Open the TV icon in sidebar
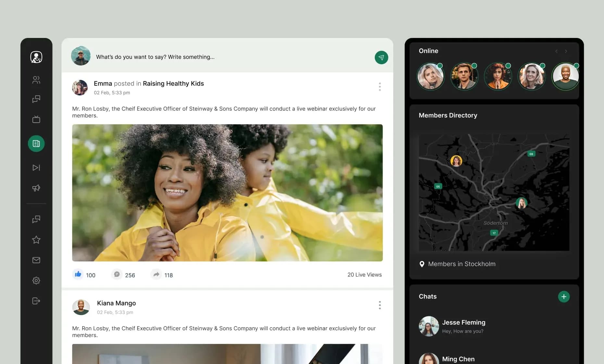604x364 pixels. coord(36,119)
